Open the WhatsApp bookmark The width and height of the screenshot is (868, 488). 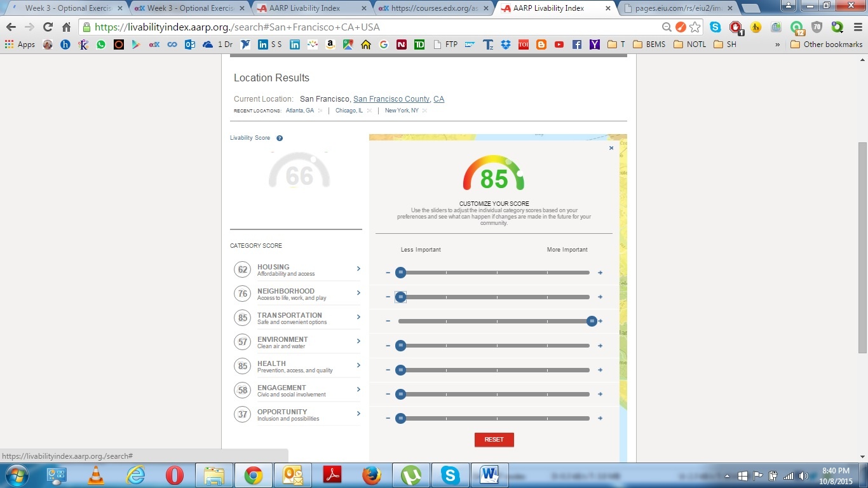101,44
